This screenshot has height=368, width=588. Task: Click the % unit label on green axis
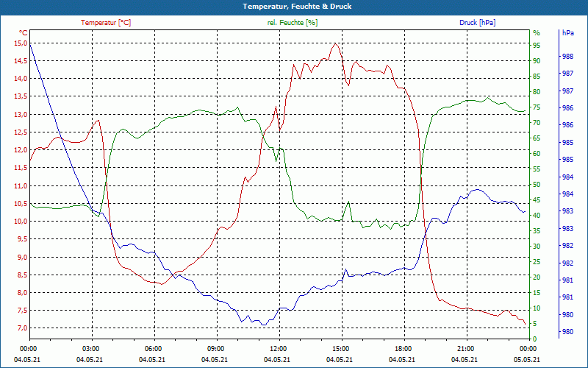[x=537, y=33]
